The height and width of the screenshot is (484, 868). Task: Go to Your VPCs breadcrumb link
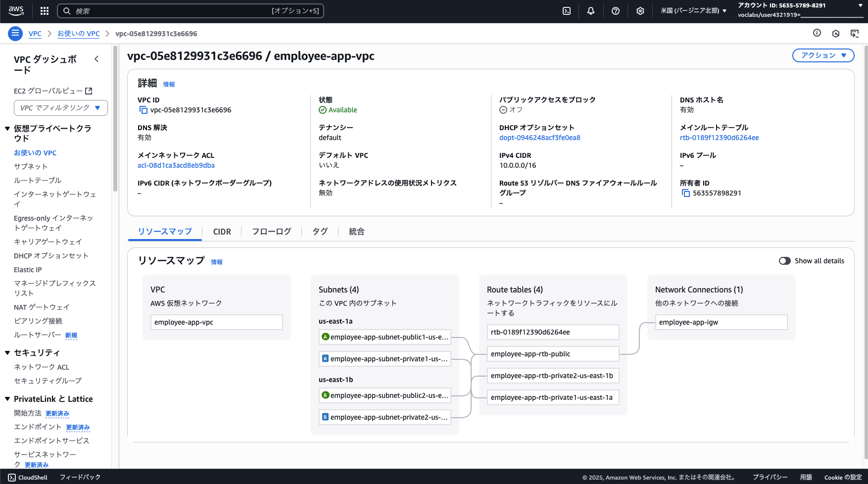point(78,34)
